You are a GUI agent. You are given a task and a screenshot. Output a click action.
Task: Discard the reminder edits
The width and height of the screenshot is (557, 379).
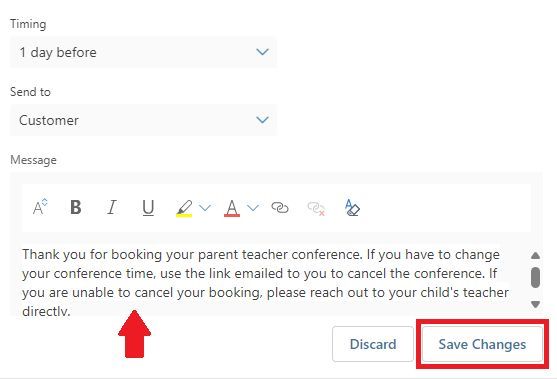click(373, 344)
